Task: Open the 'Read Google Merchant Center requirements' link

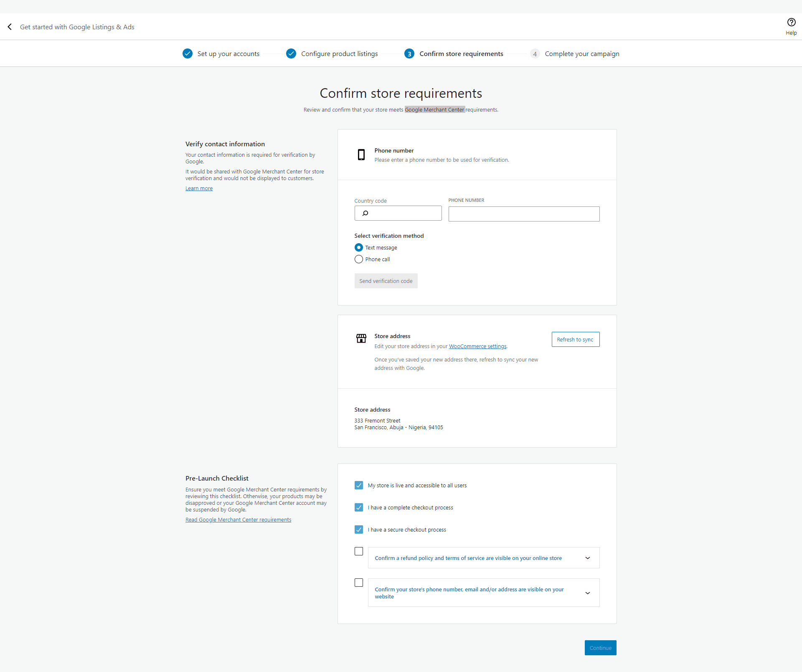Action: pyautogui.click(x=238, y=519)
